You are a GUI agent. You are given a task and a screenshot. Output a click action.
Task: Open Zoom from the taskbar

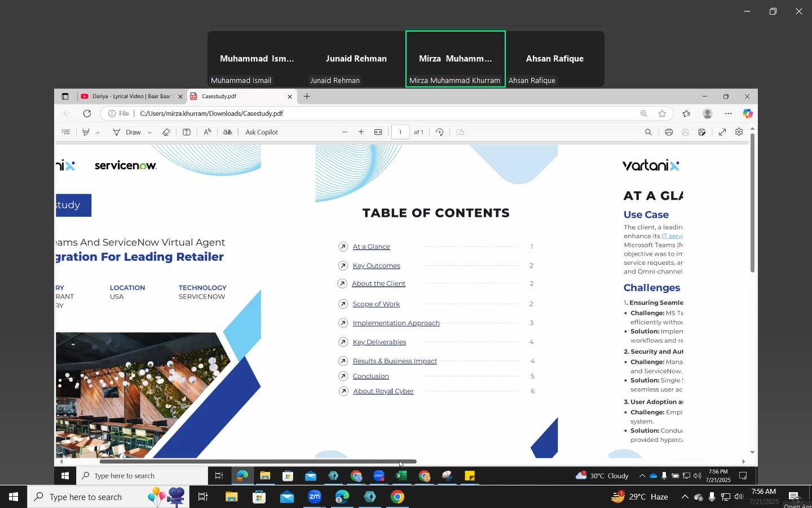pos(315,497)
